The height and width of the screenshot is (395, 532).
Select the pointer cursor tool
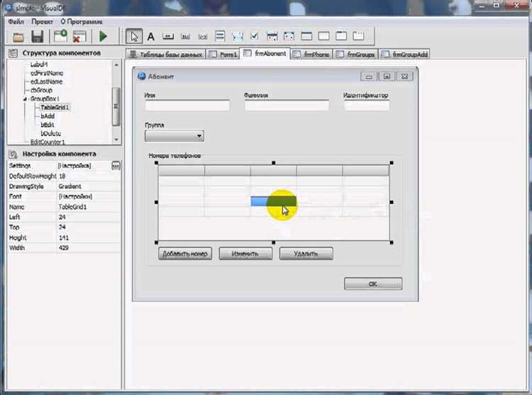pyautogui.click(x=134, y=36)
